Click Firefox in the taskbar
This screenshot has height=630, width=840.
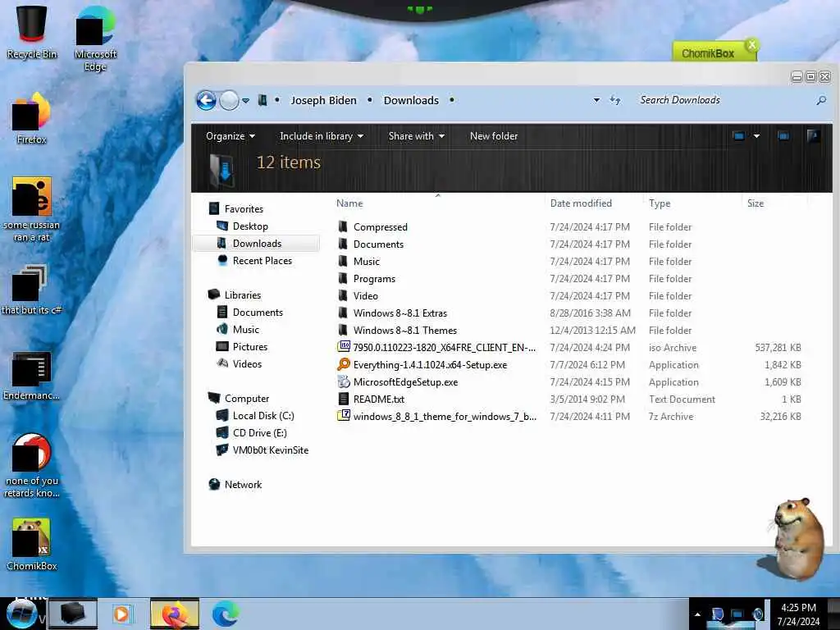(174, 614)
